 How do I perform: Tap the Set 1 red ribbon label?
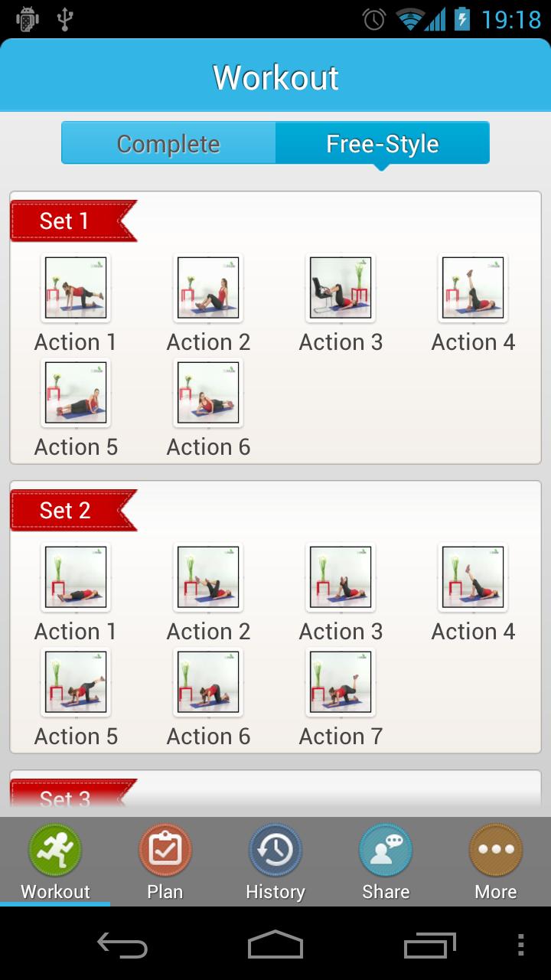coord(73,221)
